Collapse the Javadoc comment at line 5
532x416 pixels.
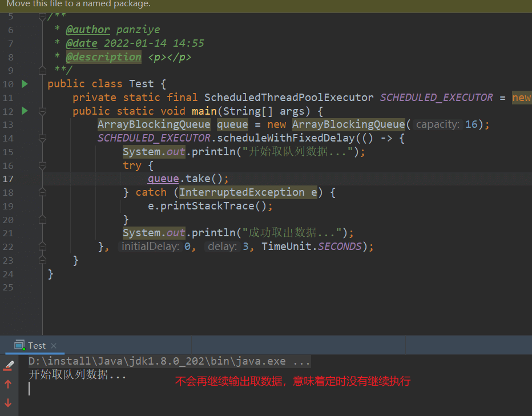pos(42,17)
